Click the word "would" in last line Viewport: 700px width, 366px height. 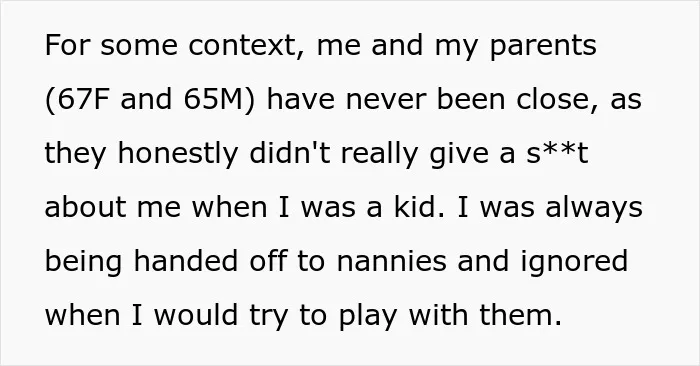196,315
